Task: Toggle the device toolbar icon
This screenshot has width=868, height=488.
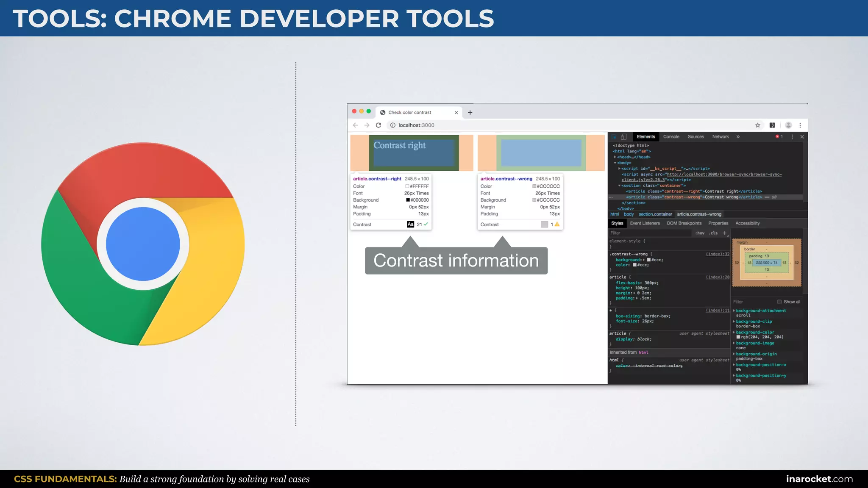Action: pos(623,137)
